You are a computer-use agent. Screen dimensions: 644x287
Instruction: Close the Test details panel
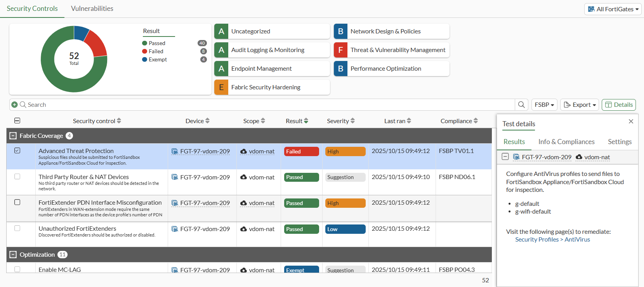631,122
